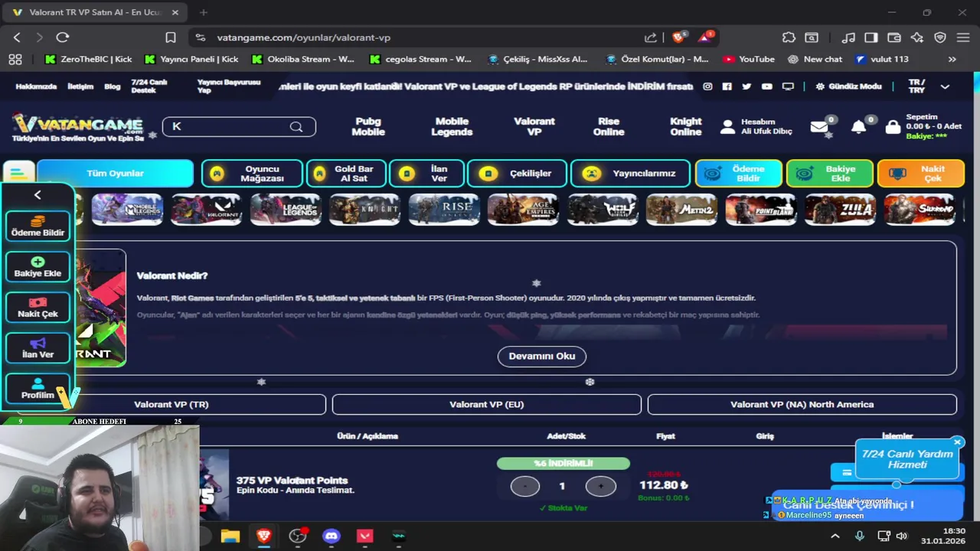Screen dimensions: 980x551
Task: Open the Brave wallet icon
Action: point(893,37)
